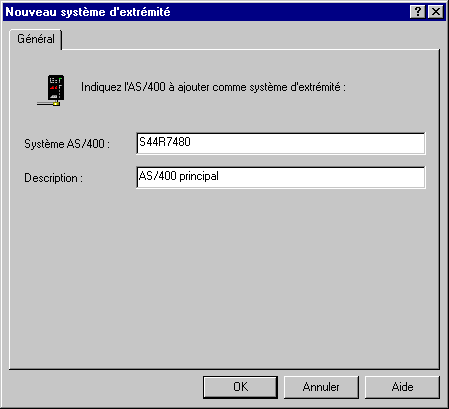
Task: Click the blank area of the Général panel
Action: tap(224, 277)
